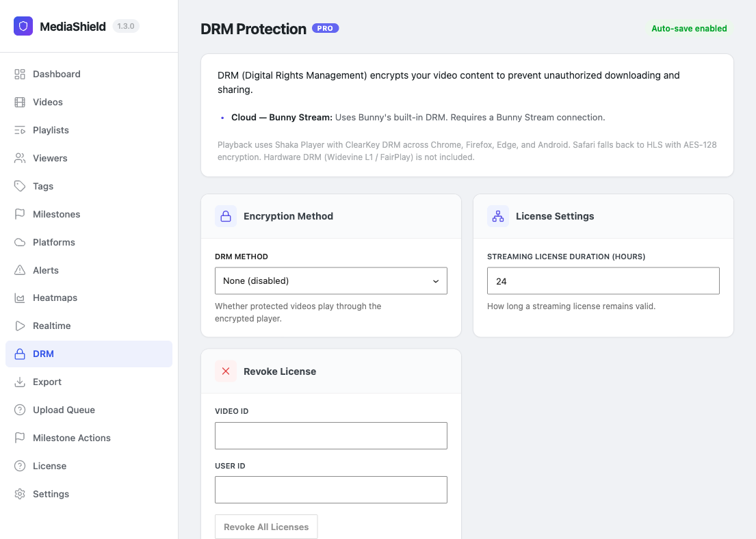Select the Realtime label in sidebar
The height and width of the screenshot is (539, 756).
pos(51,326)
